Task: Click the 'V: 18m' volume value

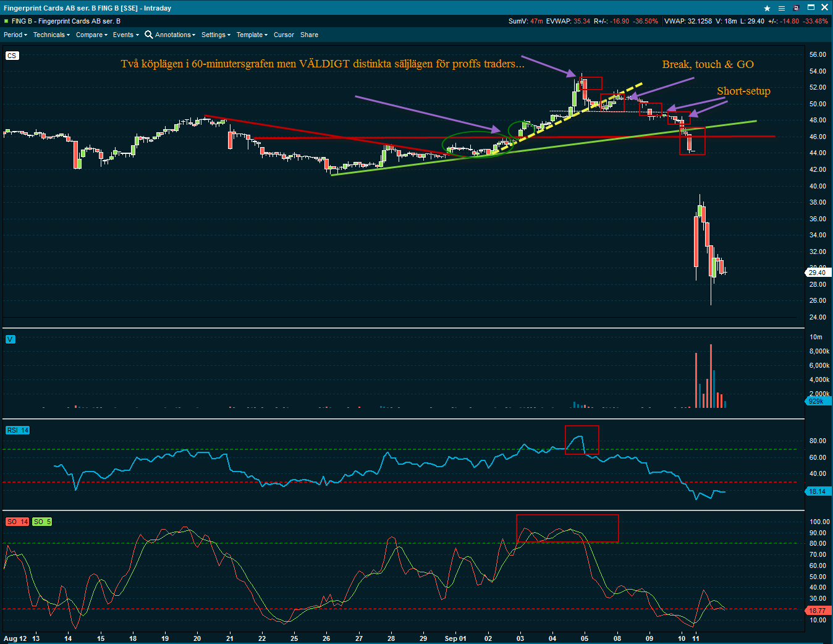Action: (x=726, y=21)
